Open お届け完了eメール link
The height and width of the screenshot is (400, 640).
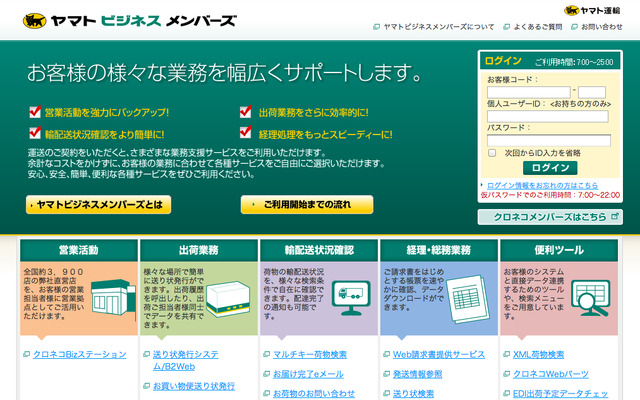pos(308,374)
